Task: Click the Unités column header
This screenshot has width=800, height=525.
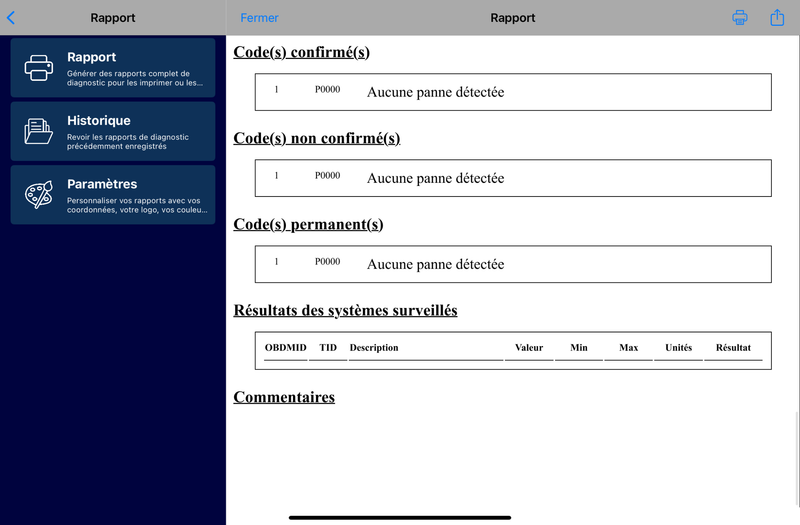Action: point(679,347)
